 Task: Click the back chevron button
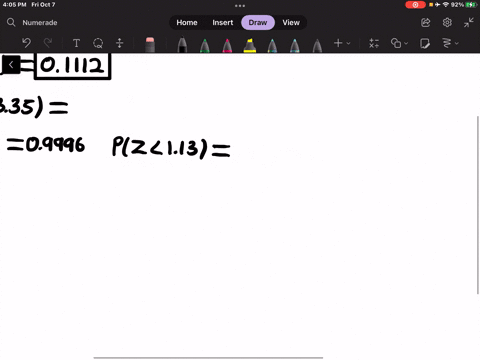coord(11,65)
